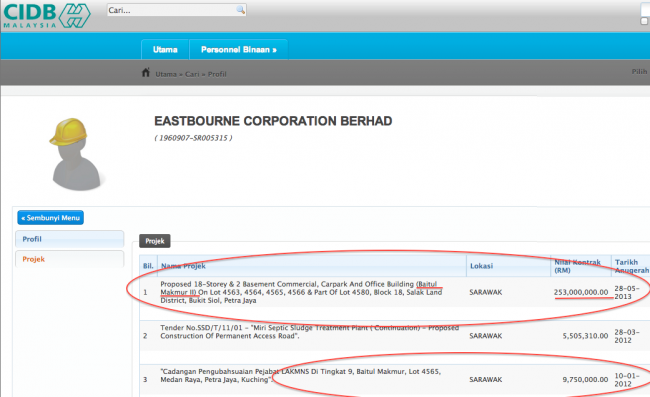
Task: Select Projek in the side menu
Action: (70, 259)
